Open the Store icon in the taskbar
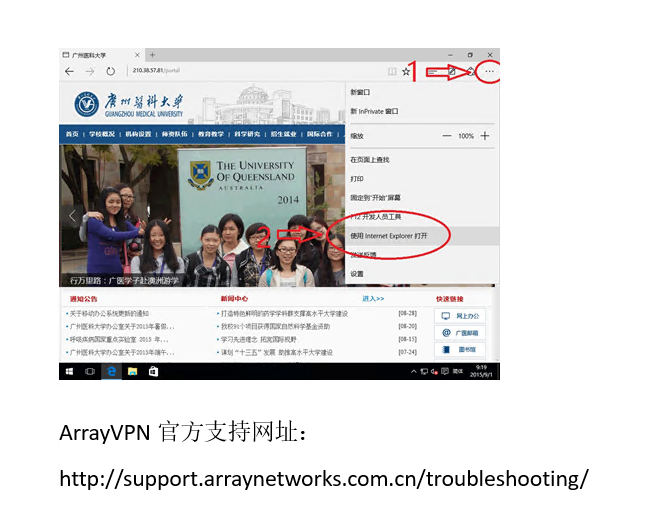This screenshot has width=669, height=529. [x=154, y=371]
